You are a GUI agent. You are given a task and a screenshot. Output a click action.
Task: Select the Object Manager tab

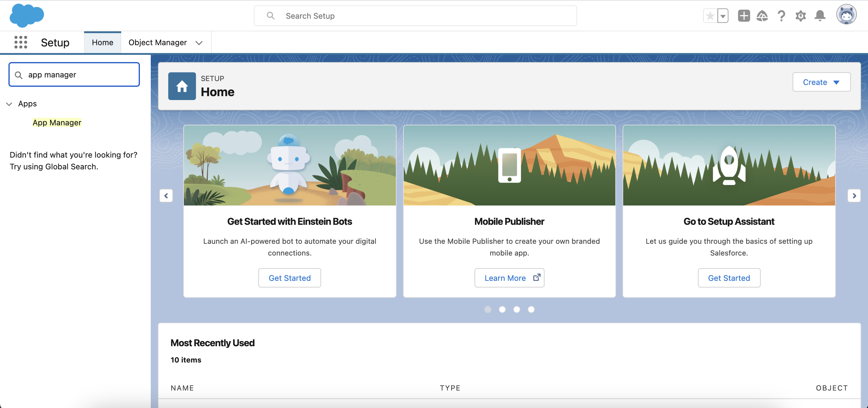point(158,42)
